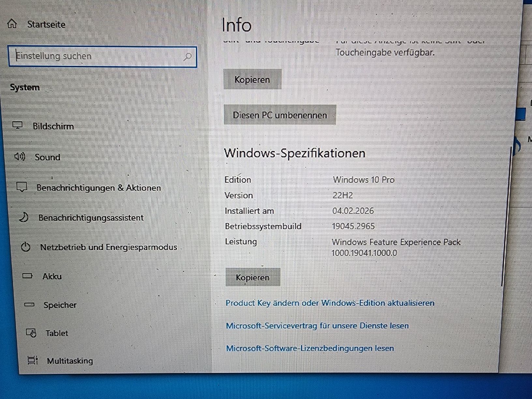Click the Version label

click(239, 195)
